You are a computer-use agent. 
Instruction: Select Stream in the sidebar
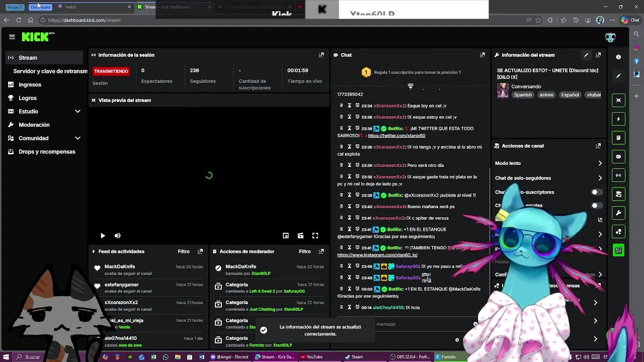45,58
